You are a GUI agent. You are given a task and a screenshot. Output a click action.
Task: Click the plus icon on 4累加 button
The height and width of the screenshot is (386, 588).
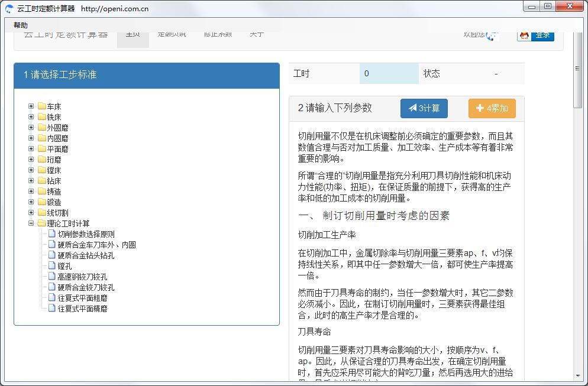pyautogui.click(x=480, y=108)
